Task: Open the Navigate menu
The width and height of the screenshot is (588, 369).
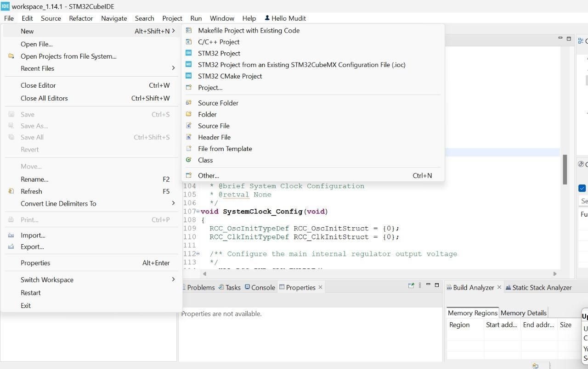Action: (x=114, y=18)
